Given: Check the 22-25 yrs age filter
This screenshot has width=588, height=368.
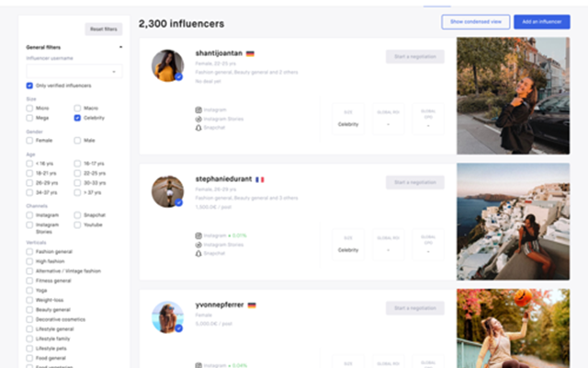Looking at the screenshot, I should pos(77,173).
